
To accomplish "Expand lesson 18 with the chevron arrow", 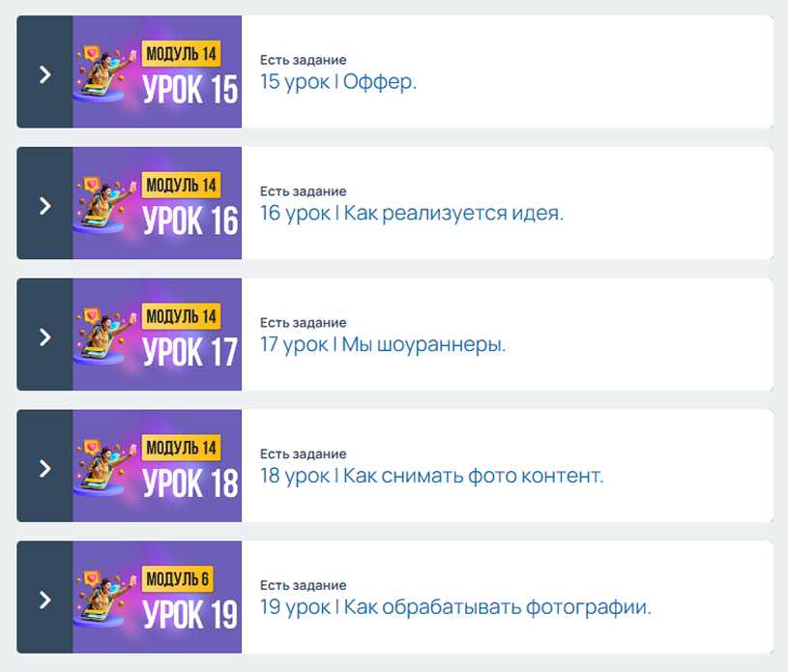I will click(44, 468).
